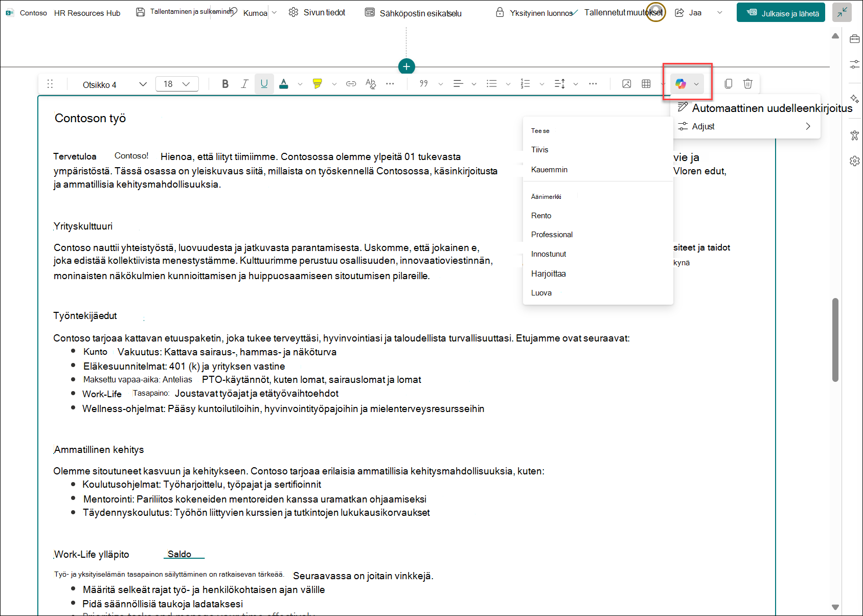Click the scroll up arrow
The width and height of the screenshot is (863, 616).
click(x=835, y=36)
